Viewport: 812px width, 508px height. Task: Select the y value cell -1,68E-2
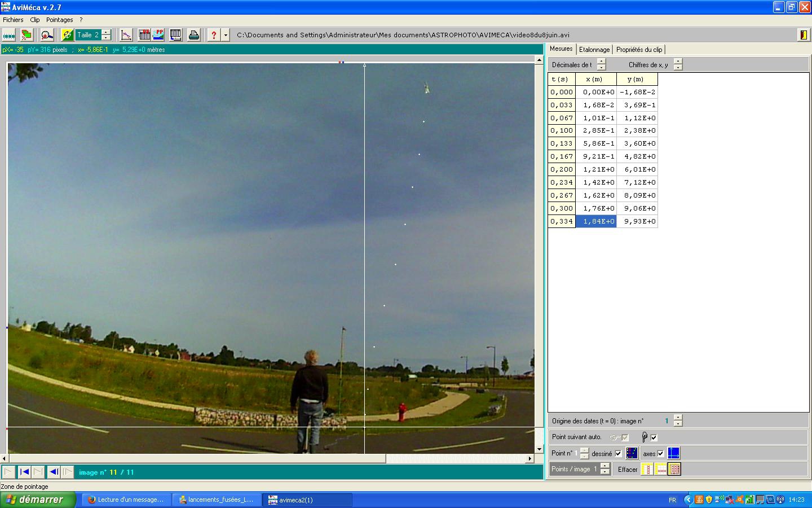[x=637, y=92]
